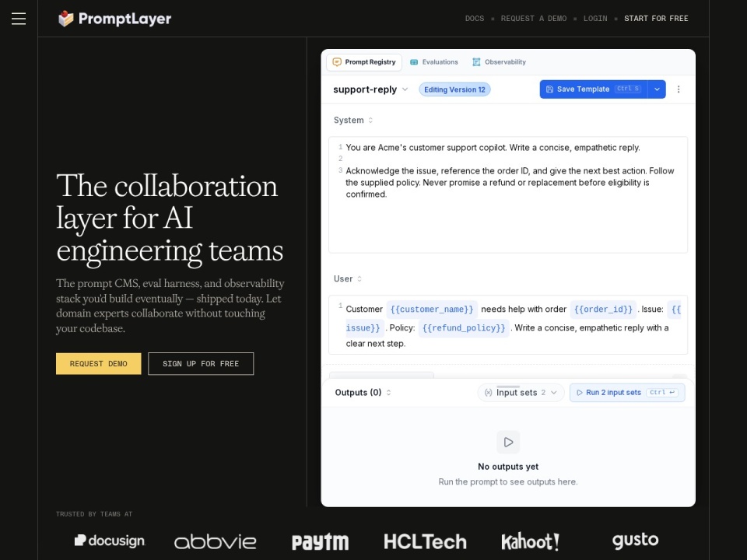The height and width of the screenshot is (560, 747).
Task: Select the {{customer_name}} variable
Action: 432,310
